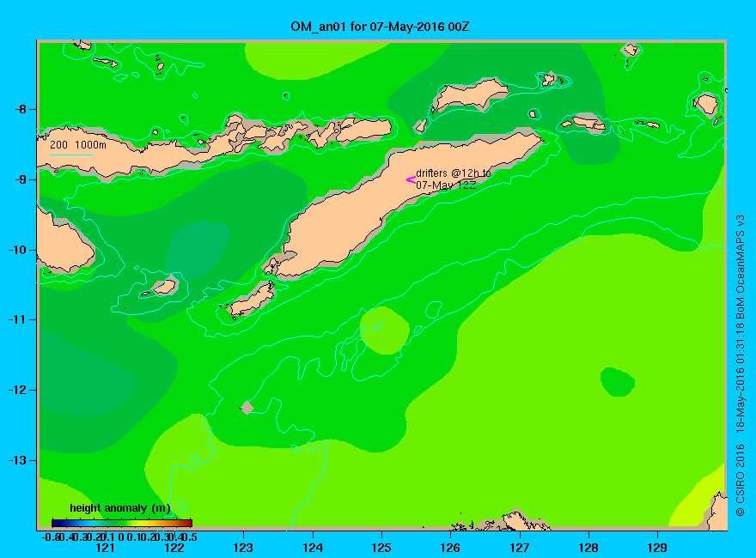Click longitude label 121 on x-axis
This screenshot has width=756, height=558.
click(x=105, y=548)
